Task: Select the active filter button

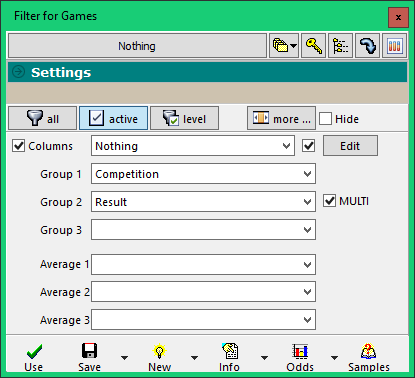Action: coord(113,118)
